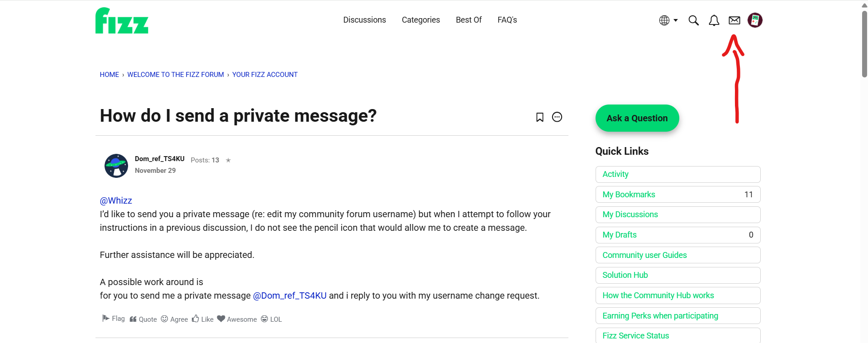Quote the original post
Image resolution: width=868 pixels, height=343 pixels.
coord(143,319)
